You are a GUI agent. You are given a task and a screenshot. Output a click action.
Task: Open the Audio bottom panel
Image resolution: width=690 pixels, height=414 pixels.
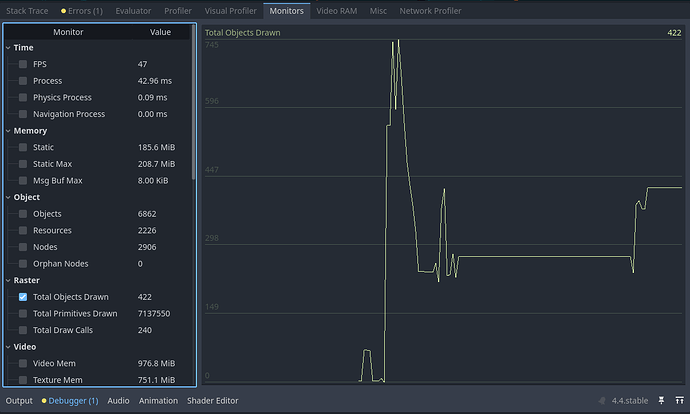click(118, 400)
